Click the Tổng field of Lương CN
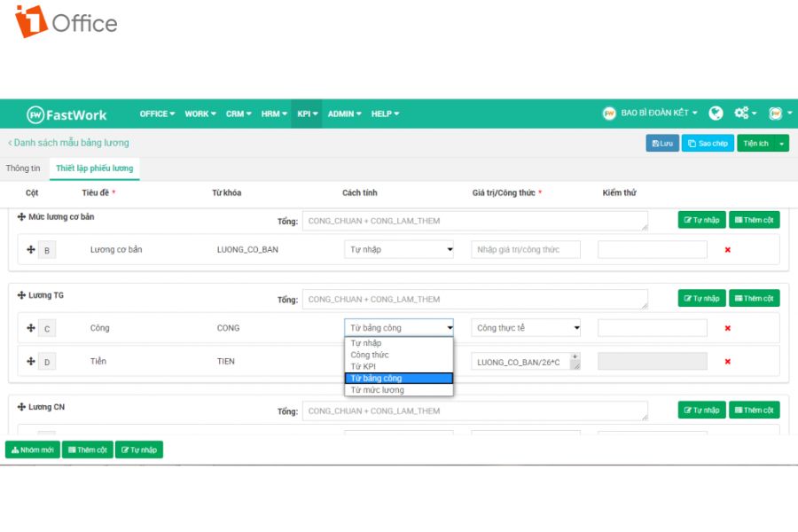 point(475,411)
